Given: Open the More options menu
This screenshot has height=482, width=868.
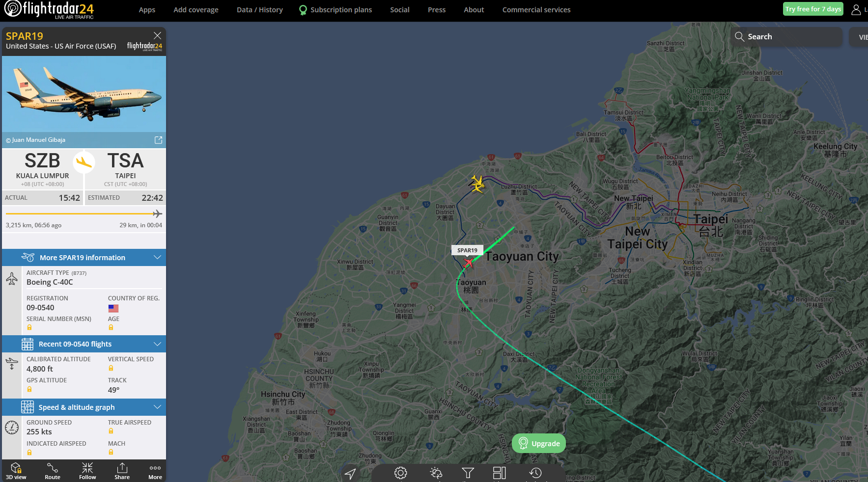Looking at the screenshot, I should click(155, 471).
